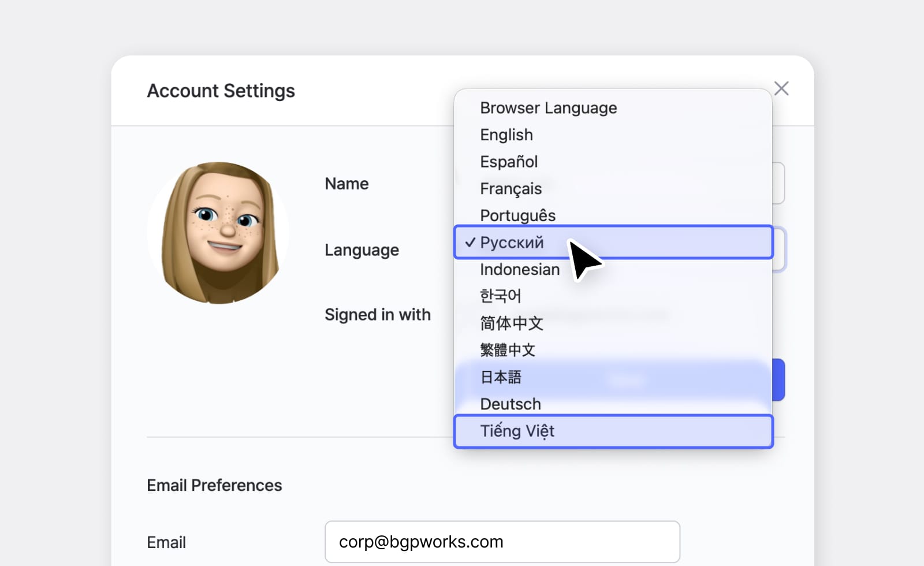Viewport: 924px width, 566px height.
Task: Choose the Browser Language option
Action: click(549, 107)
